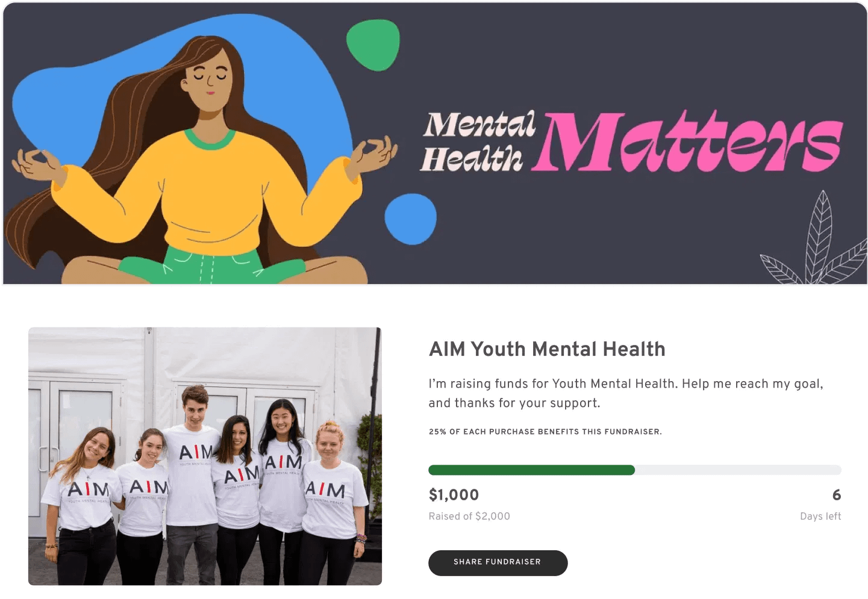Click the 25% of each purchase notice

[x=545, y=432]
